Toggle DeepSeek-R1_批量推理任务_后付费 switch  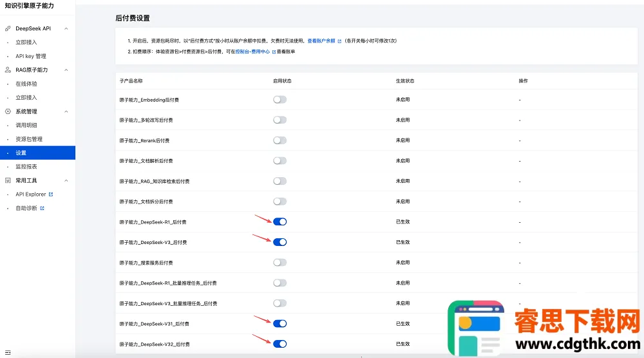click(279, 283)
